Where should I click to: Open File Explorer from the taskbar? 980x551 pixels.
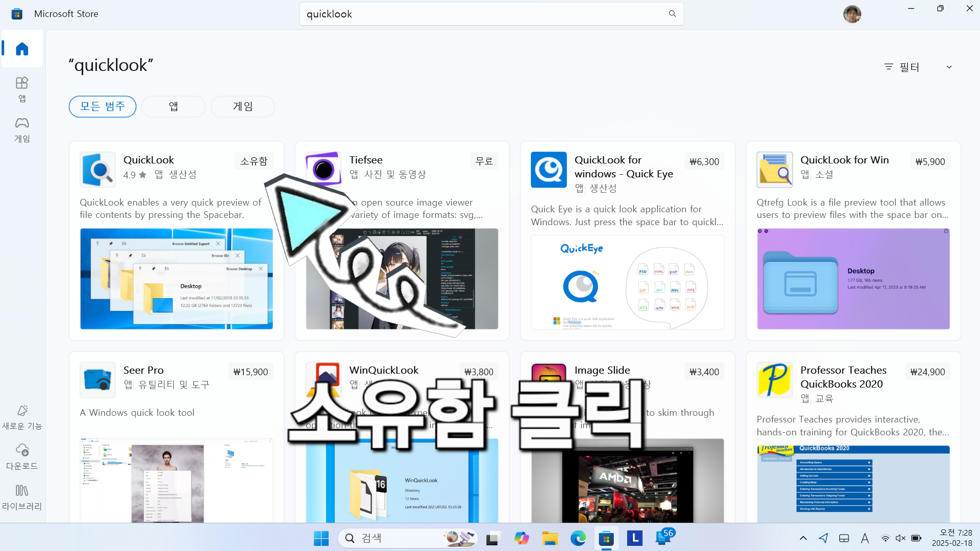[x=550, y=538]
